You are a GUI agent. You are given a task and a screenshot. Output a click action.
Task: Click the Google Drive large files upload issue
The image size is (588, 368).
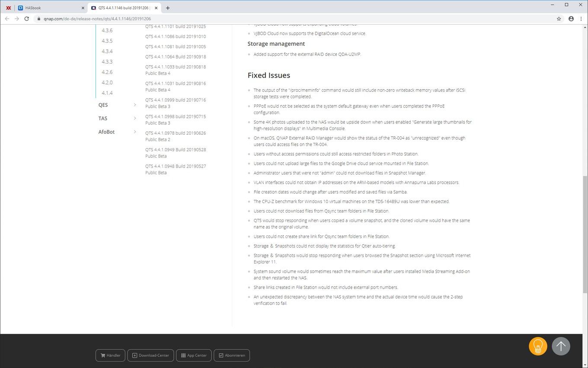click(341, 163)
